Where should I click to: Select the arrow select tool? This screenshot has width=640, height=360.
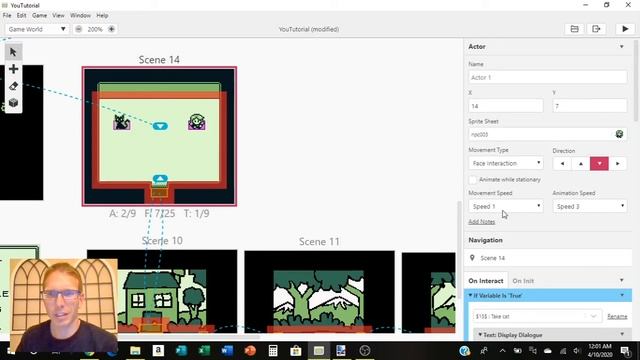coord(13,52)
